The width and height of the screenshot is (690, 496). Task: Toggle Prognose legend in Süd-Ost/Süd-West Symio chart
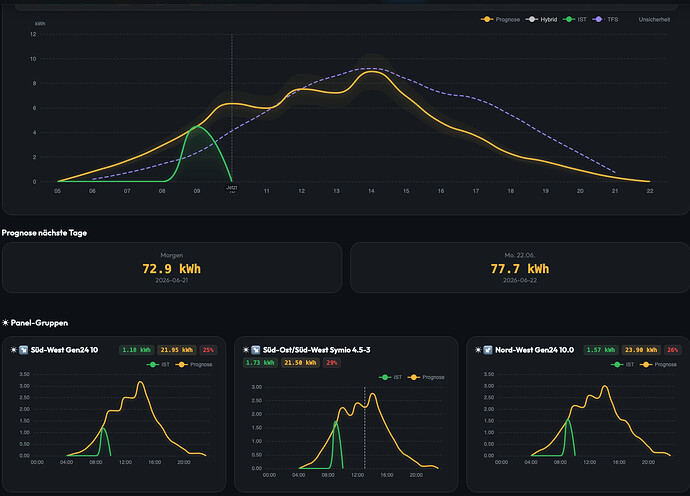tap(426, 377)
